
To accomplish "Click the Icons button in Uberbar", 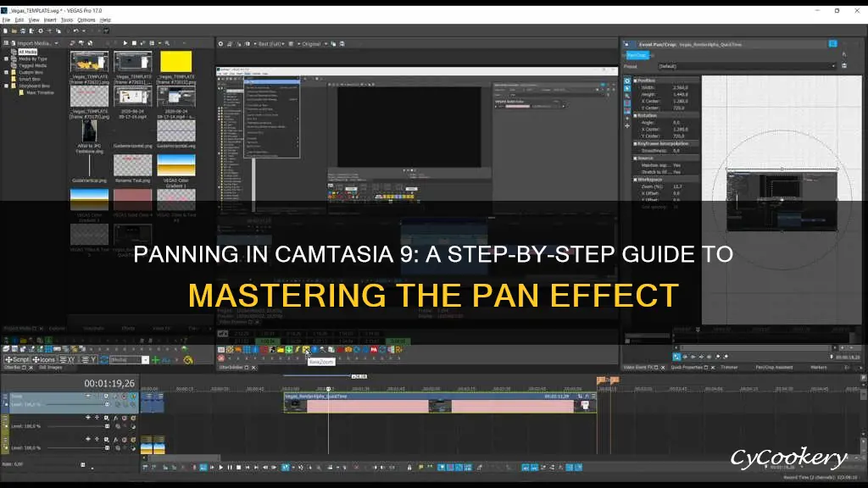I will pos(44,359).
